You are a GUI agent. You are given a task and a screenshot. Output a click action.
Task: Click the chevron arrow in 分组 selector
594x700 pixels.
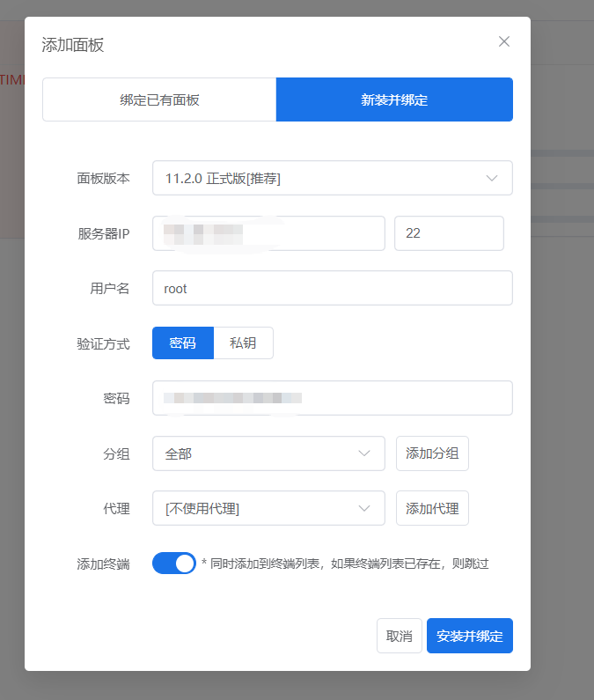click(364, 453)
